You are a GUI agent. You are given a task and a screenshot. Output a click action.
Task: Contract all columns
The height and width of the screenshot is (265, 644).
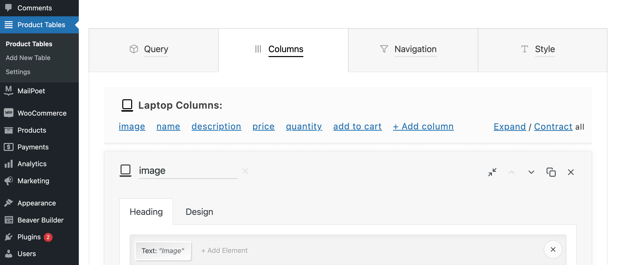tap(553, 127)
